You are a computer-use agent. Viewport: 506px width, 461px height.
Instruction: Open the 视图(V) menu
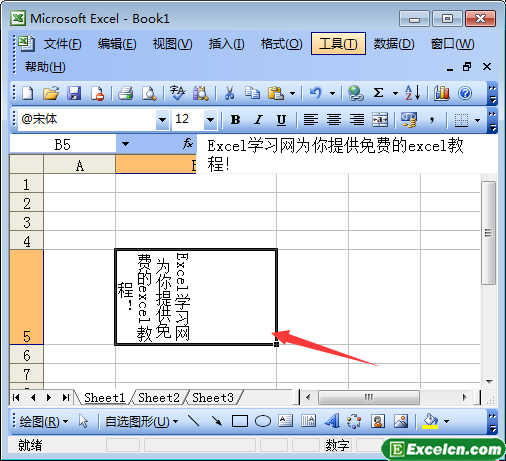[x=172, y=44]
